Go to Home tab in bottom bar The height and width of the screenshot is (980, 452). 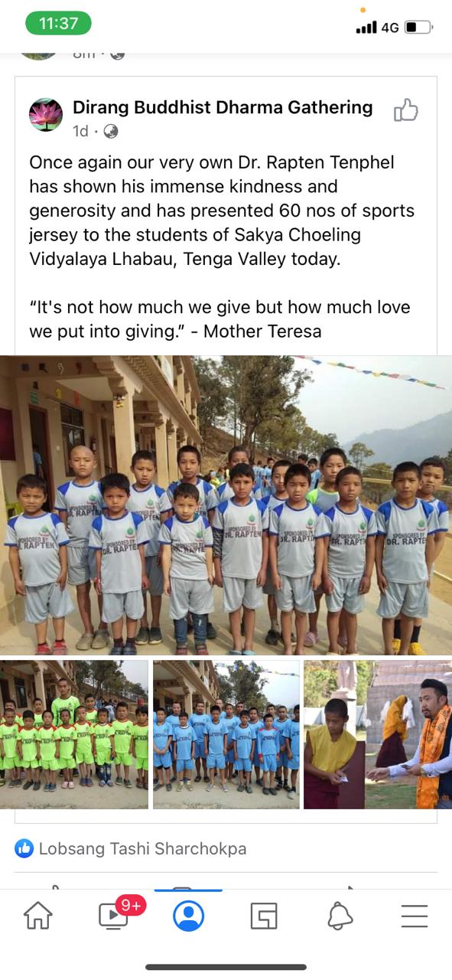(38, 916)
